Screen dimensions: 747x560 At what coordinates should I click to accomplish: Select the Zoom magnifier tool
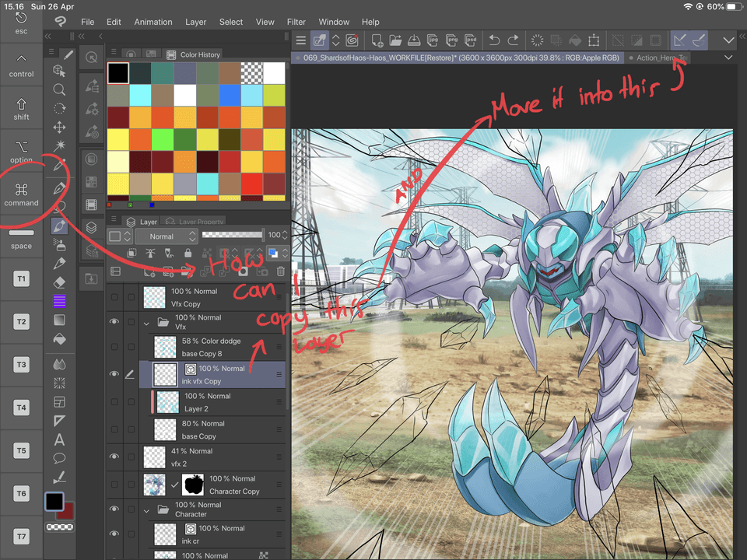pos(59,89)
